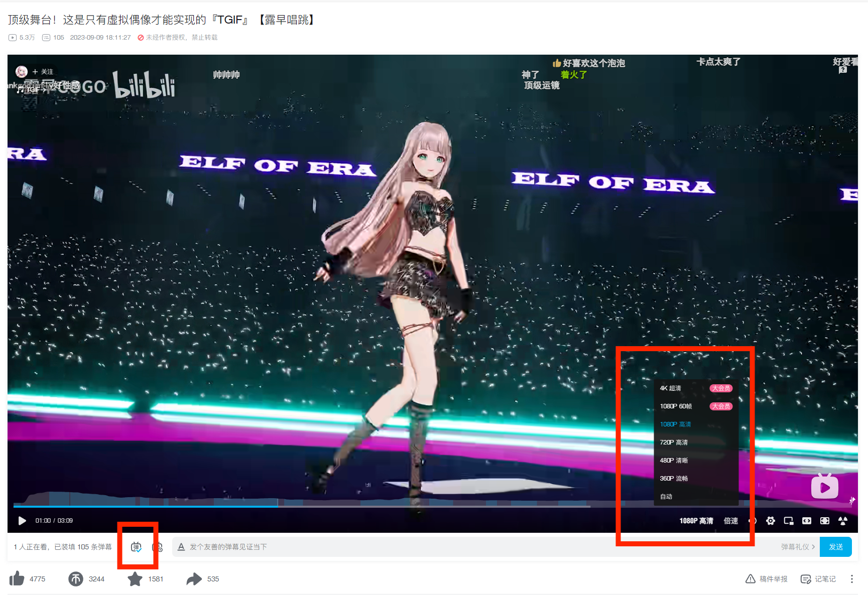The height and width of the screenshot is (599, 868).
Task: Click the 3244 coin count
Action: [x=97, y=579]
